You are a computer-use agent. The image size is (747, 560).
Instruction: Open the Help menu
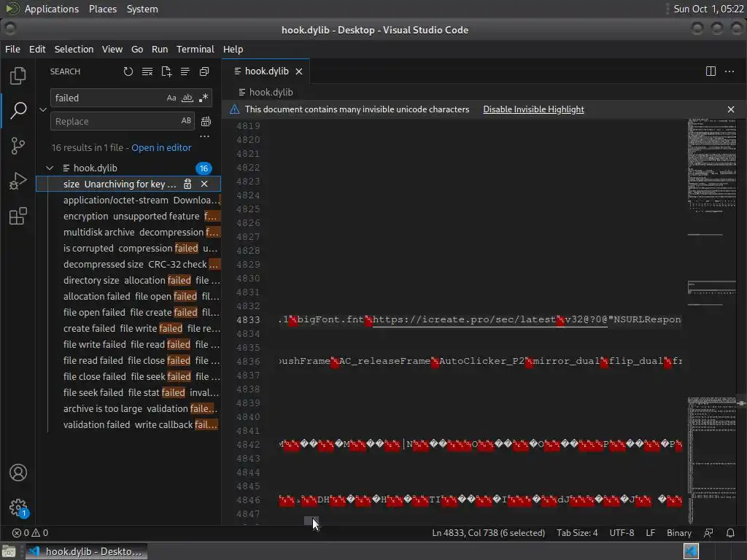233,49
